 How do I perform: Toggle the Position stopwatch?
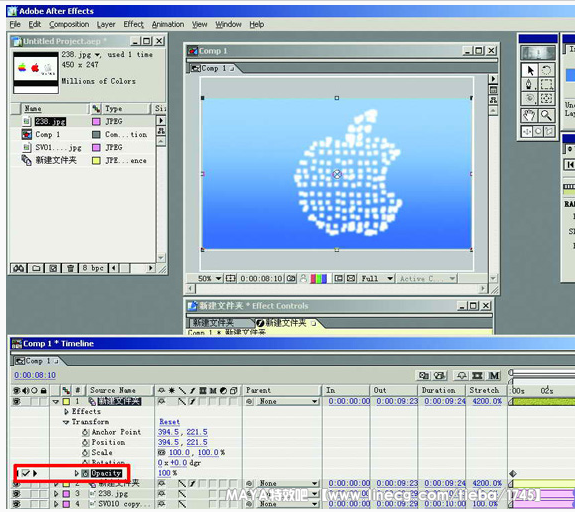[x=85, y=443]
